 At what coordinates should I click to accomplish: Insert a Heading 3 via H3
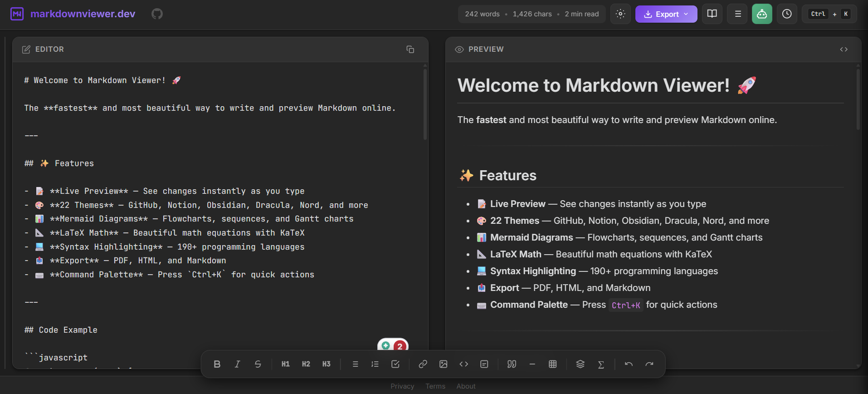coord(327,364)
